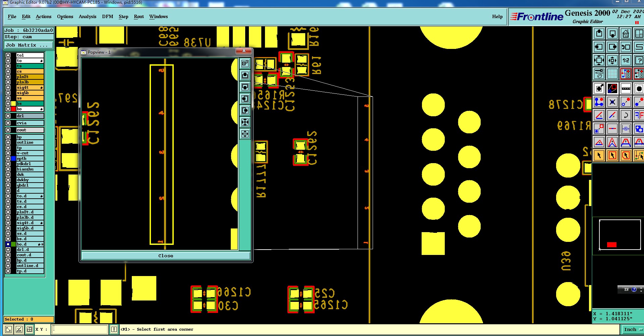Viewport: 644px width, 336px height.
Task: Click Popview pan up icon
Action: [x=245, y=75]
